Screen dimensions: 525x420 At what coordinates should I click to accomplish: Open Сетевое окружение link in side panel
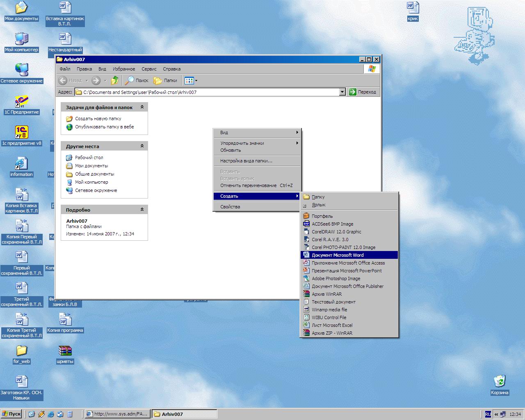click(96, 190)
